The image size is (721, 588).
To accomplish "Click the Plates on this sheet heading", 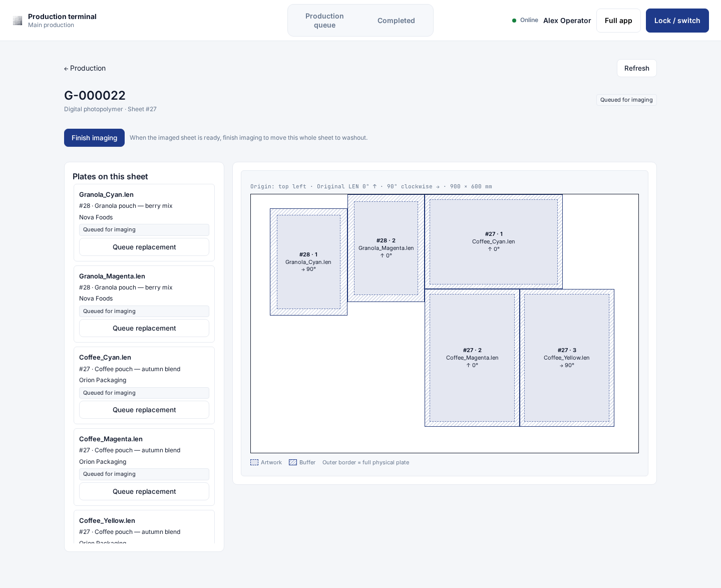I will coord(110,176).
